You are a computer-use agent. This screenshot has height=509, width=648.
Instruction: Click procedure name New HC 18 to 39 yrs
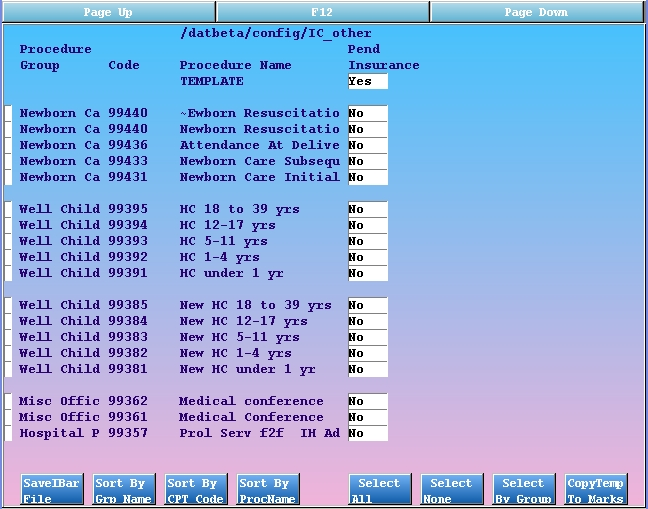pyautogui.click(x=255, y=305)
